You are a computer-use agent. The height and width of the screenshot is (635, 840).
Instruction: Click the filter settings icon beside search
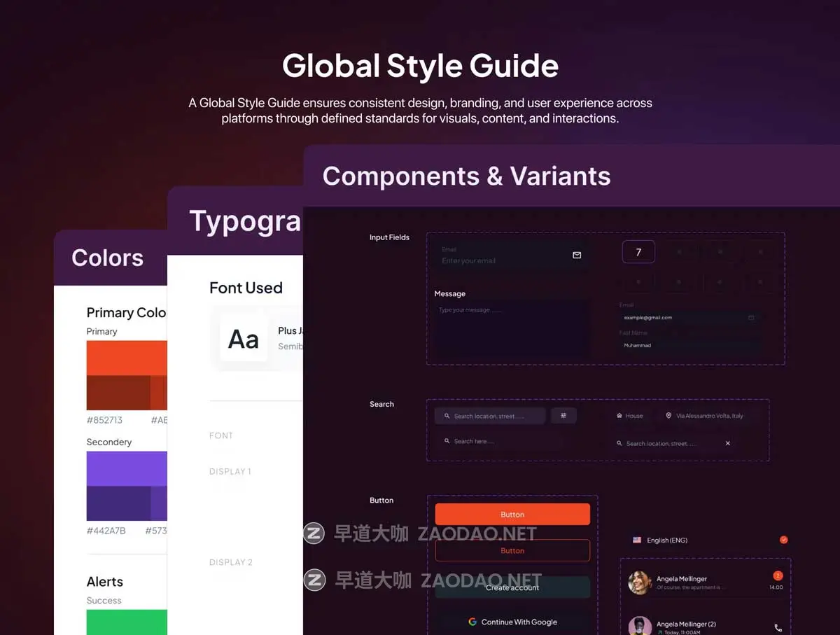tap(563, 416)
